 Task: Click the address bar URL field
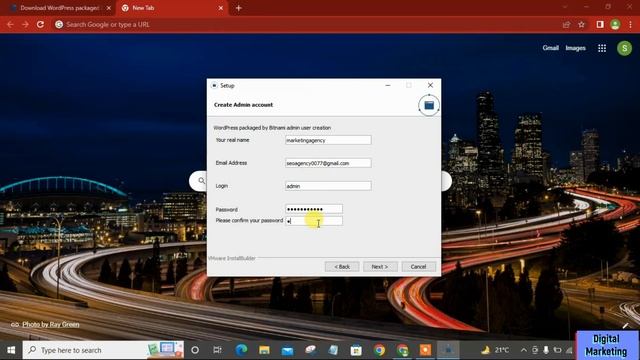pyautogui.click(x=306, y=24)
